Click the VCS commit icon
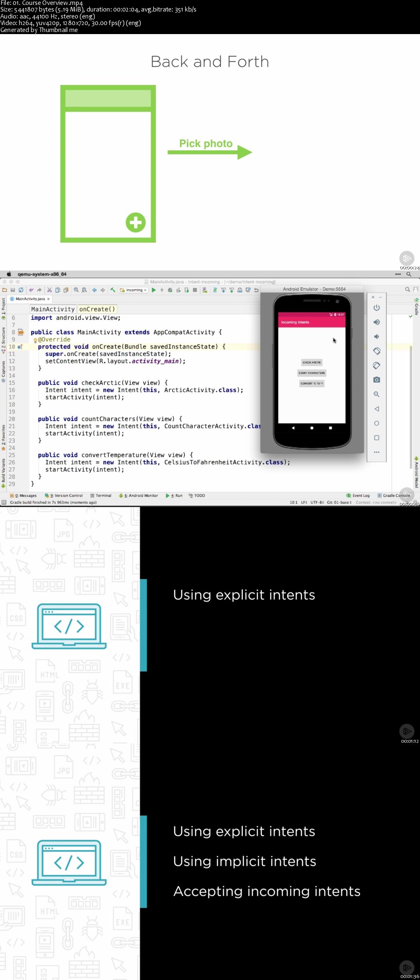This screenshot has width=420, height=980. pyautogui.click(x=232, y=290)
